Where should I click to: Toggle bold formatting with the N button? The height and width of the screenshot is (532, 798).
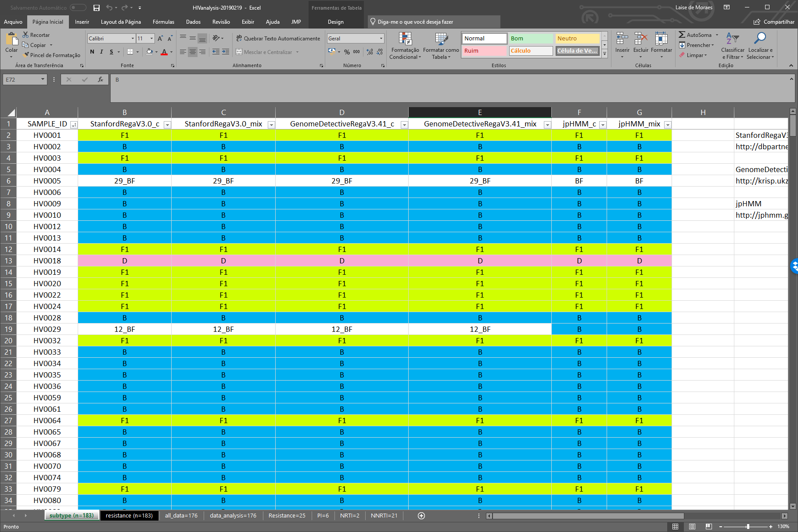[92, 52]
